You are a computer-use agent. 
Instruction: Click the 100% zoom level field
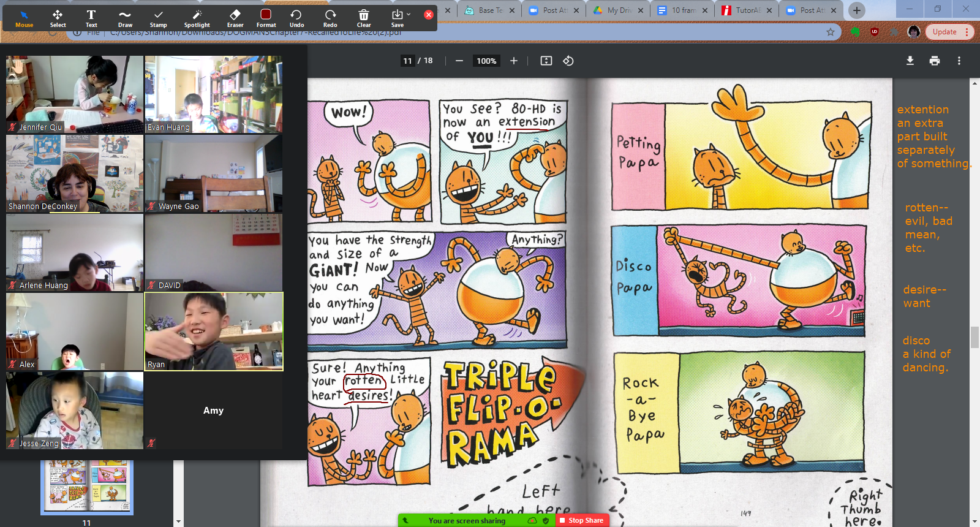tap(486, 61)
